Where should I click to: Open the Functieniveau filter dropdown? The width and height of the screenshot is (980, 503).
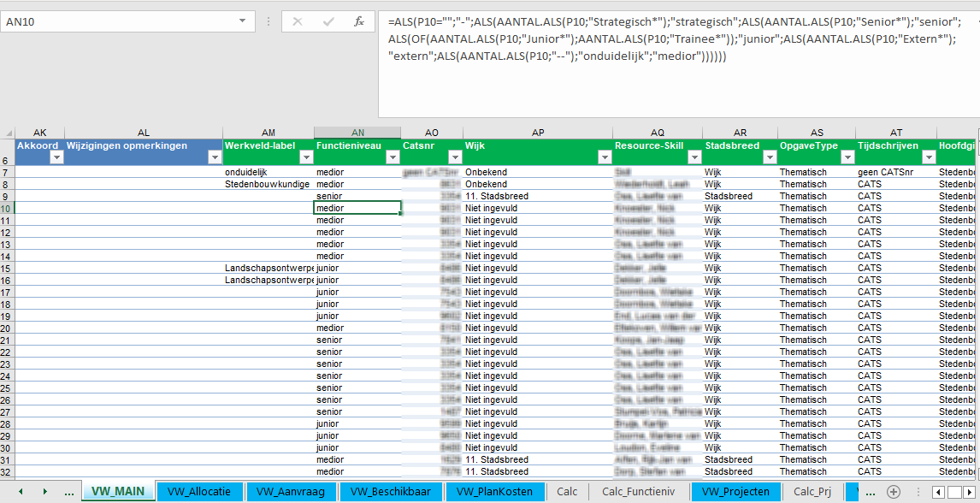(391, 157)
